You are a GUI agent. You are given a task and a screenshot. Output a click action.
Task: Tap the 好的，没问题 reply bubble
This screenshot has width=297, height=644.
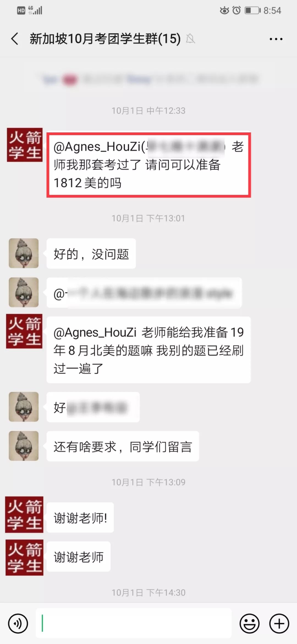pos(91,253)
